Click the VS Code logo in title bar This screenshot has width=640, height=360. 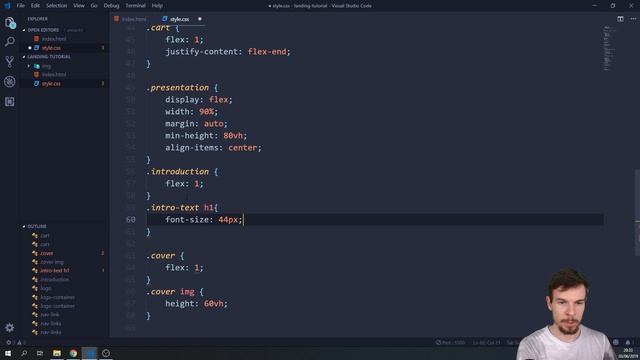coord(7,6)
